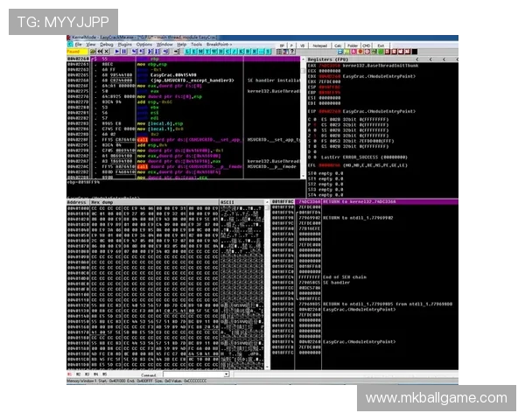Open CMD from the toolbar
Viewport: 525px width, 420px height.
tap(367, 45)
